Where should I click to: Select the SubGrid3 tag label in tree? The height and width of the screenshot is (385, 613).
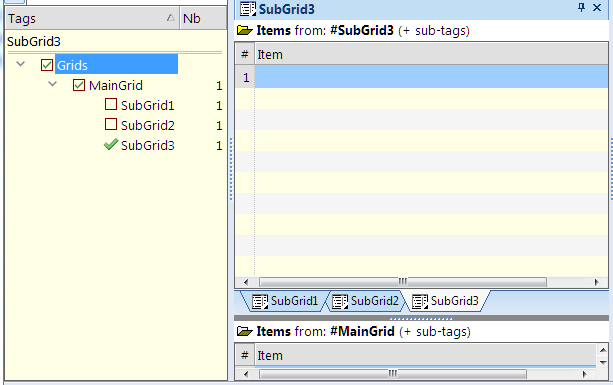[x=147, y=145]
